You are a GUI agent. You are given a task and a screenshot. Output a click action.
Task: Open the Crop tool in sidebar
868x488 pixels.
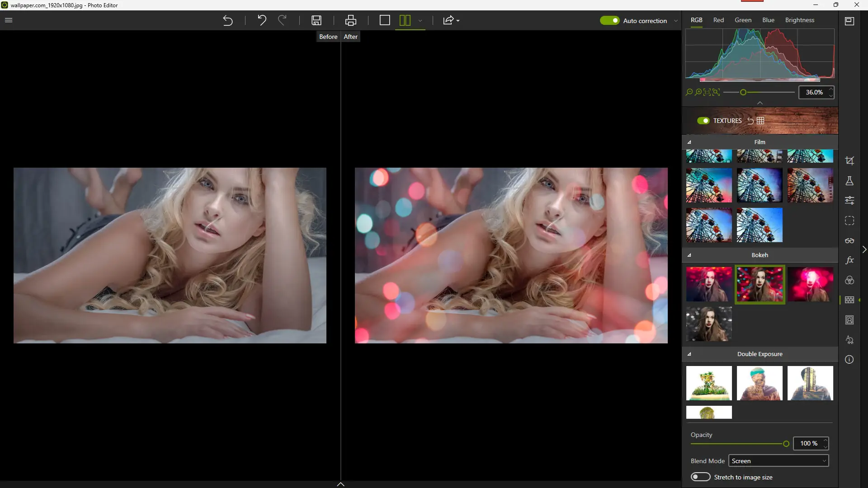849,161
